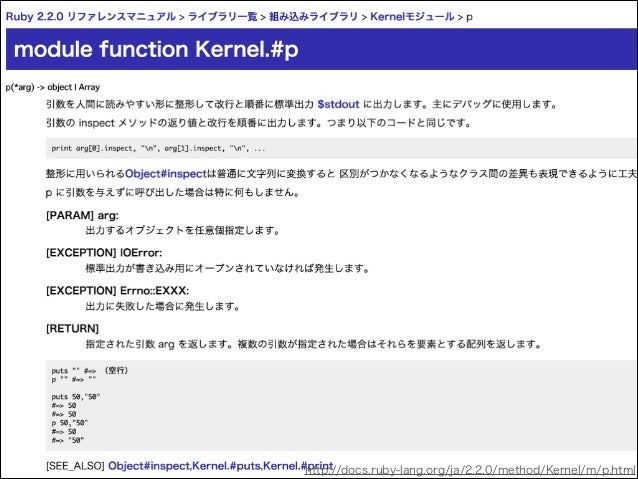This screenshot has width=638, height=479.
Task: Click the sentence 'p に引数を与えずに呼び出した場合は特に何もしません。'
Action: point(173,192)
